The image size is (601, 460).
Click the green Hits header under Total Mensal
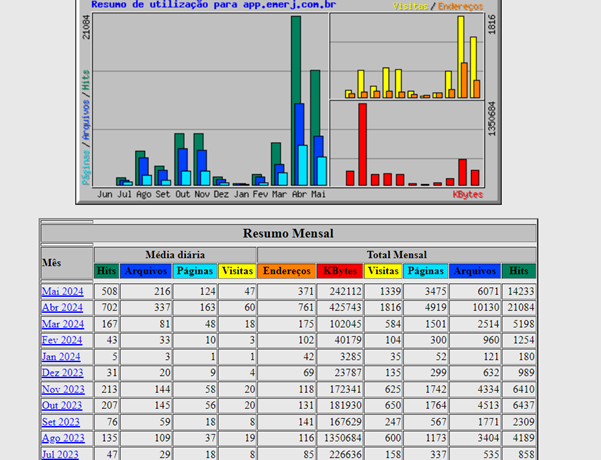click(519, 271)
